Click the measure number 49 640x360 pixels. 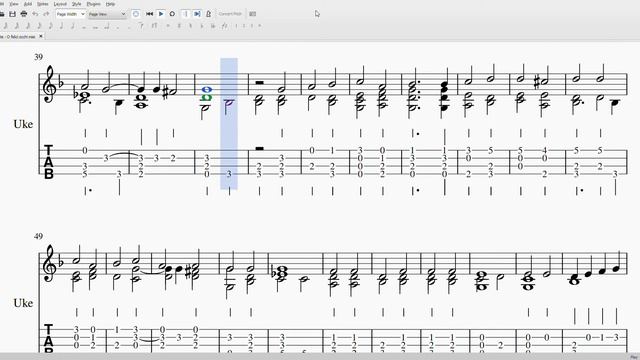coord(38,236)
